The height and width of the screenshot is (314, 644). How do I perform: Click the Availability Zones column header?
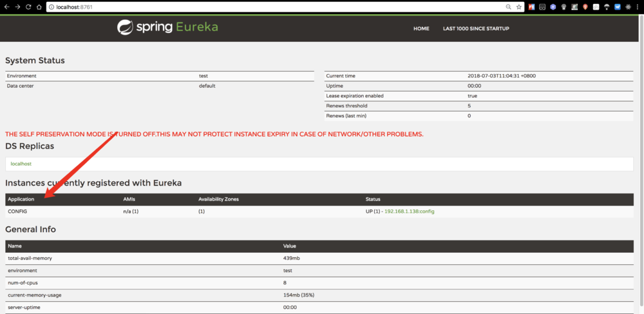point(218,199)
